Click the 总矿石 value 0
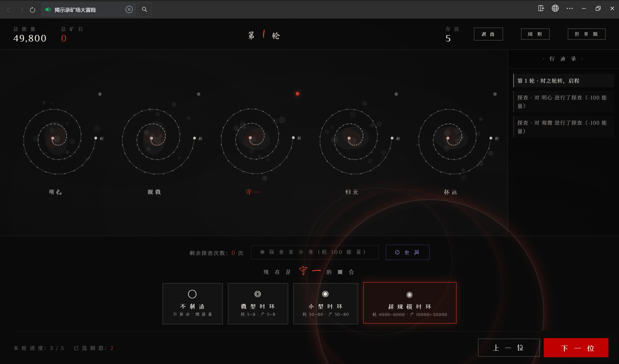 [64, 38]
